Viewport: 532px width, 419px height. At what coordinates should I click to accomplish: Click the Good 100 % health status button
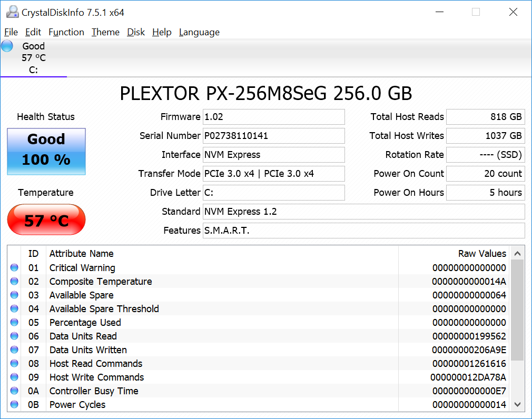point(46,152)
